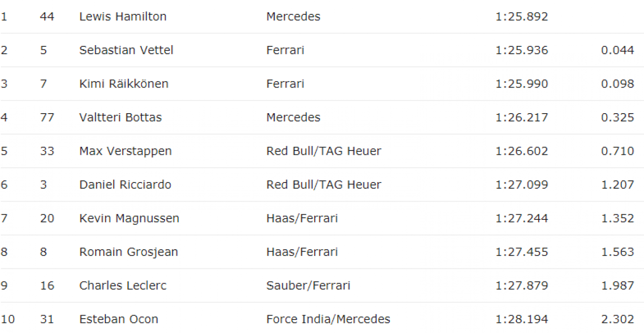The width and height of the screenshot is (644, 333).
Task: Click on Kimi Räikkönen in the table
Action: click(x=124, y=84)
